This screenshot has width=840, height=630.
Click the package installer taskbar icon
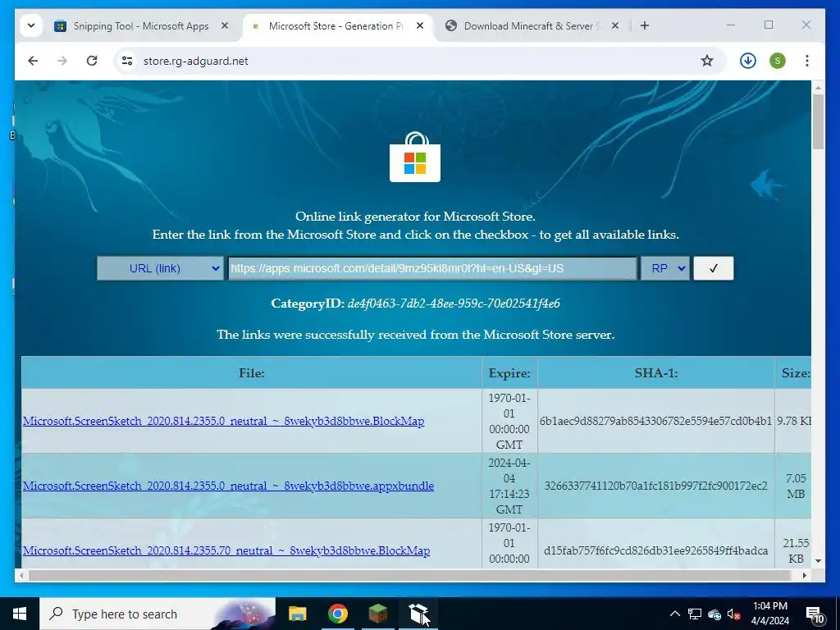click(x=418, y=614)
